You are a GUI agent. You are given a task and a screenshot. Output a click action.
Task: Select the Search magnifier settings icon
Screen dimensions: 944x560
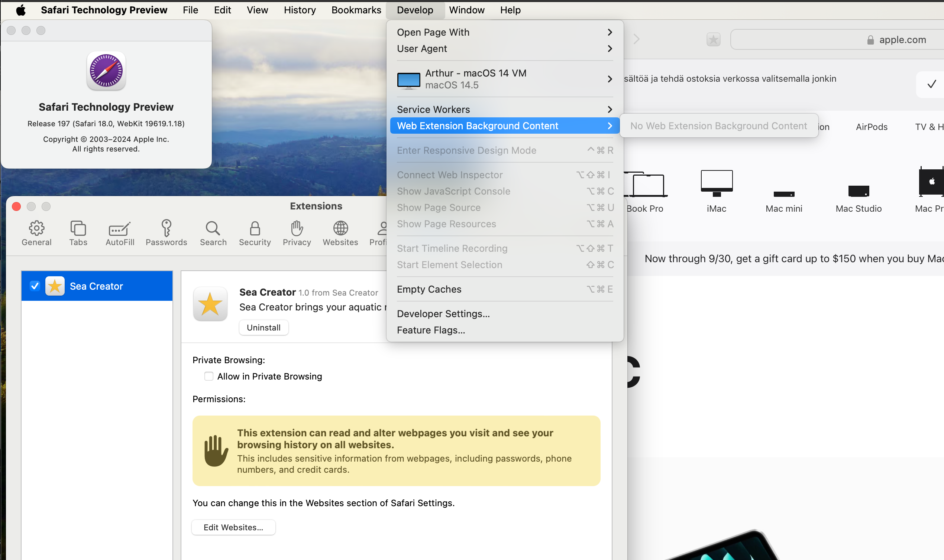213,228
